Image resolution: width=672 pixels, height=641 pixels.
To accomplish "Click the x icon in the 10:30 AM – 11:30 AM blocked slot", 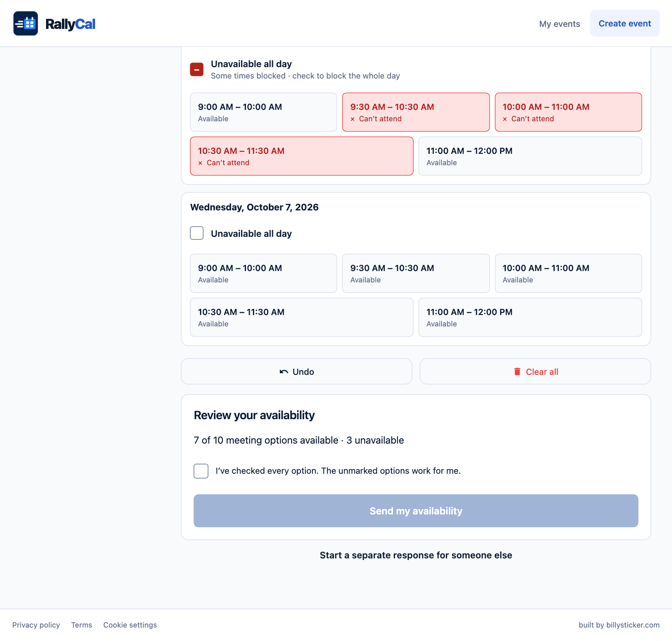I will [x=200, y=163].
